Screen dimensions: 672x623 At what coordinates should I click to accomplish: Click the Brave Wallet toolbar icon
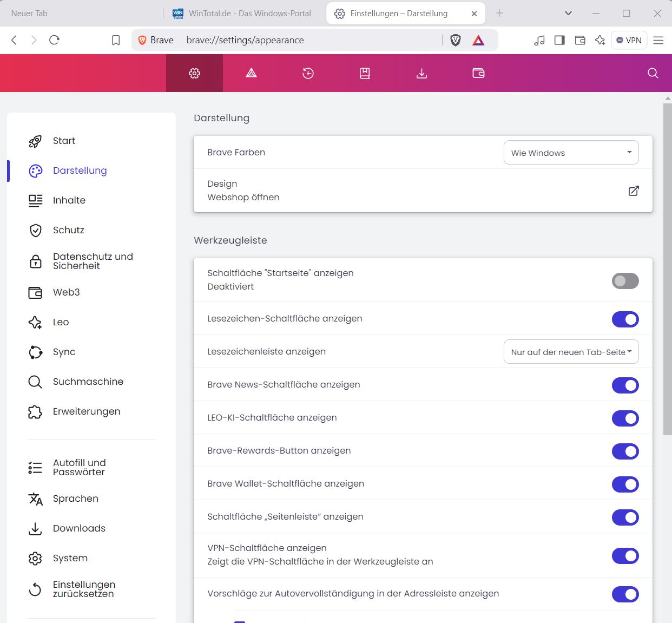[580, 40]
